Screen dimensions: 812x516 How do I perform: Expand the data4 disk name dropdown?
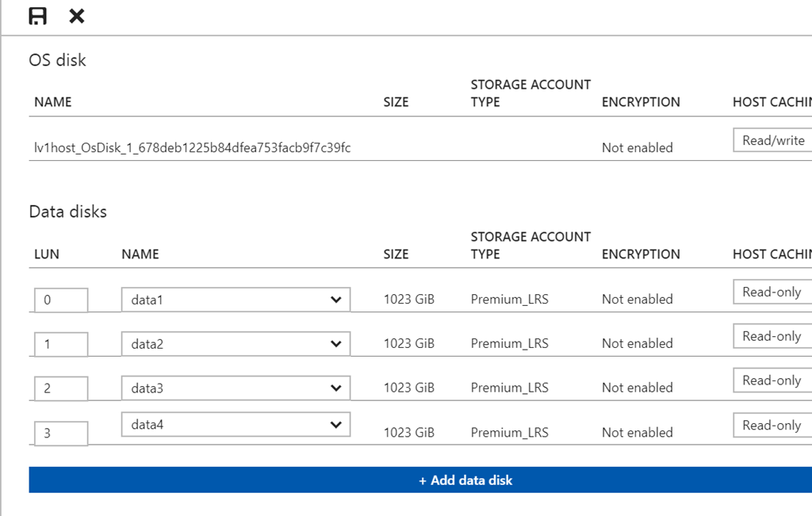coord(236,425)
